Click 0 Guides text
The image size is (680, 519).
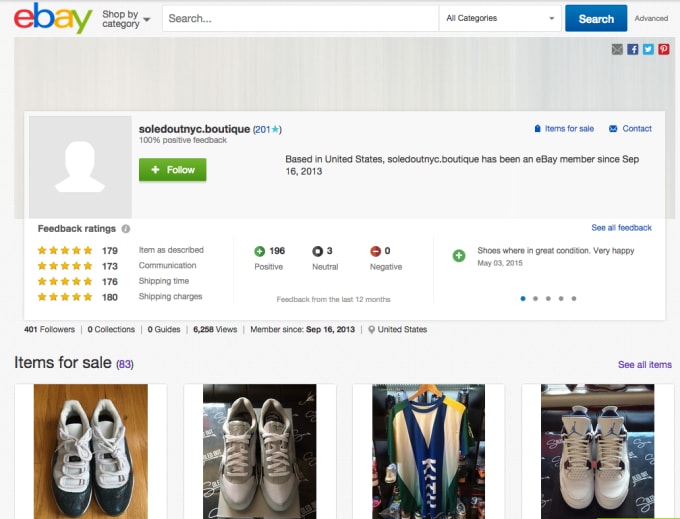[164, 330]
